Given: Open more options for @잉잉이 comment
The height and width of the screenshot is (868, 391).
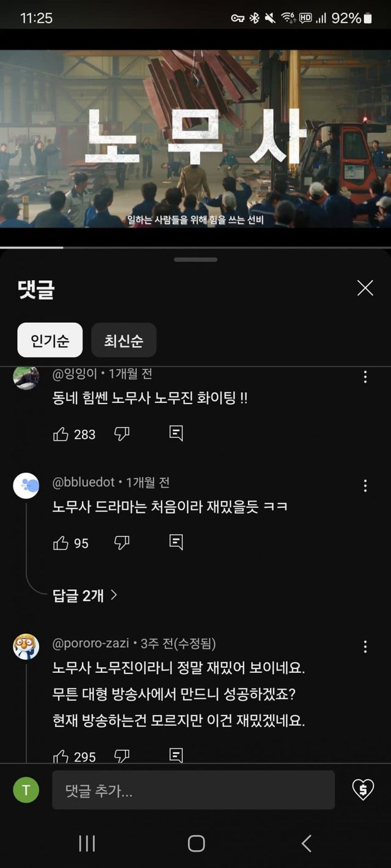Looking at the screenshot, I should point(365,377).
